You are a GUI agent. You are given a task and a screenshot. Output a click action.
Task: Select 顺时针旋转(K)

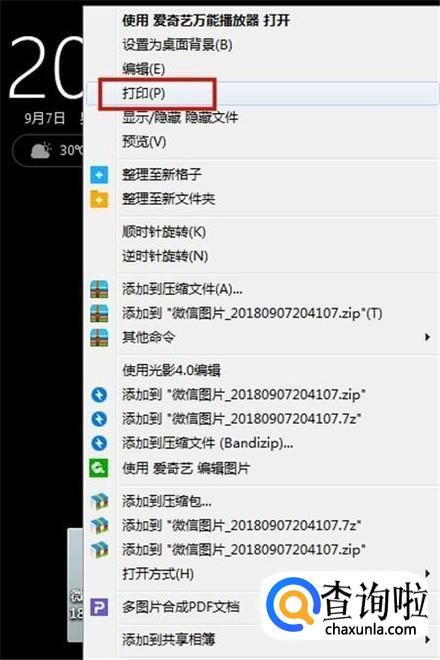164,232
